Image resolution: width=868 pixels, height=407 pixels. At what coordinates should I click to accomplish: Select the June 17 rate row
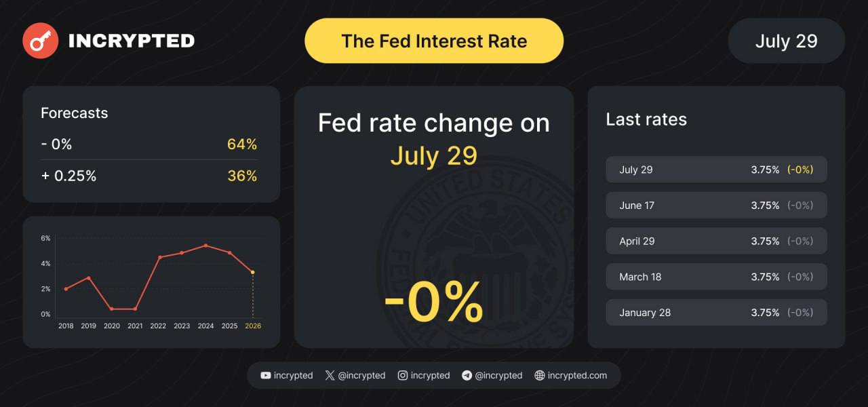[716, 205]
